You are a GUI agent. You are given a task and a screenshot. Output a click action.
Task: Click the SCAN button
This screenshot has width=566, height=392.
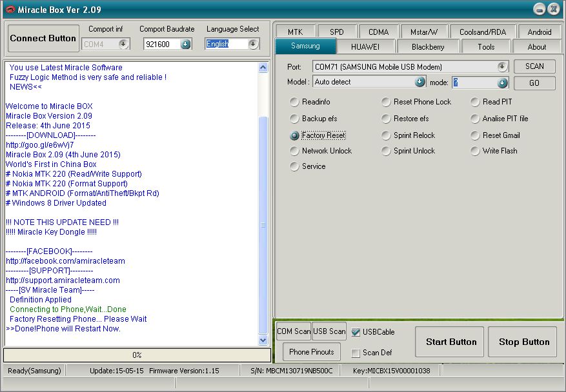[x=534, y=66]
